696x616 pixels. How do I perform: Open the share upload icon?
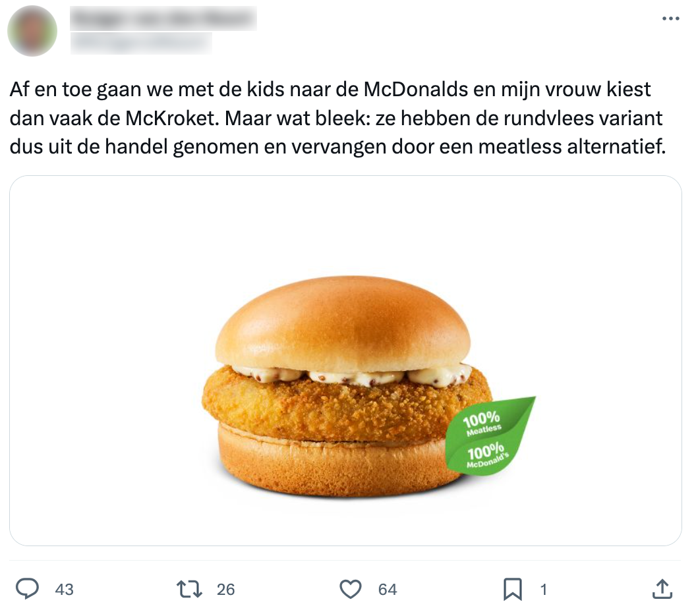click(662, 589)
